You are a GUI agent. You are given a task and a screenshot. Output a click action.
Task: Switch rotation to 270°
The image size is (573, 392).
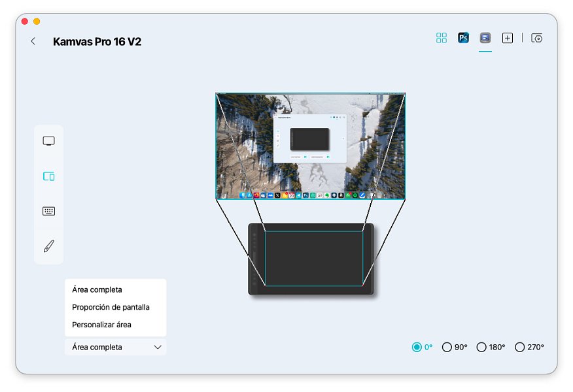pyautogui.click(x=520, y=348)
